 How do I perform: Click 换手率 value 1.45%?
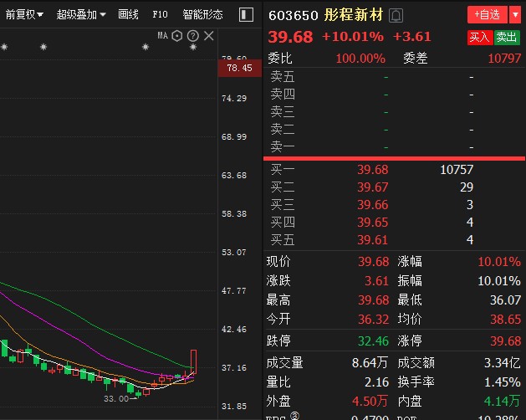pos(503,382)
